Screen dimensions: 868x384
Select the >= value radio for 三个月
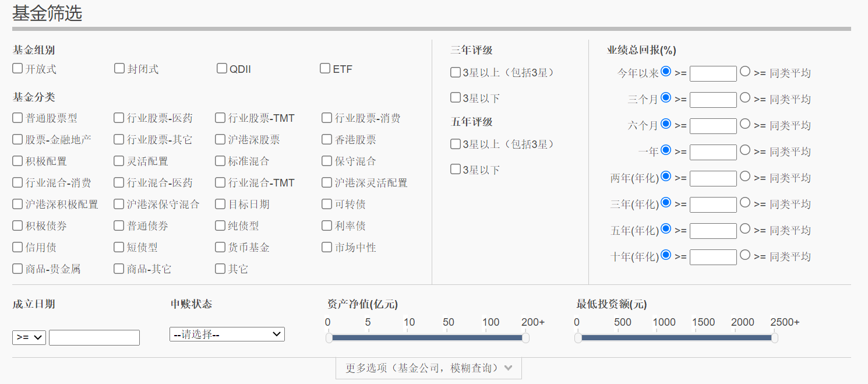click(x=666, y=98)
